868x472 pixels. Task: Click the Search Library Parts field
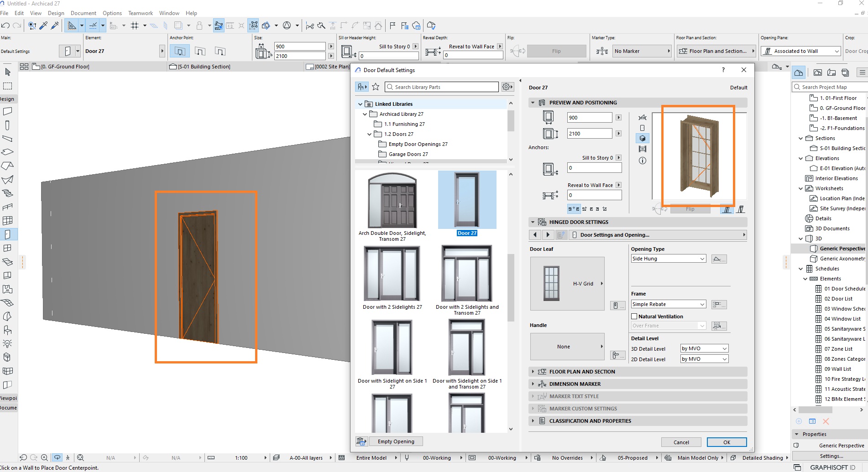tap(442, 87)
